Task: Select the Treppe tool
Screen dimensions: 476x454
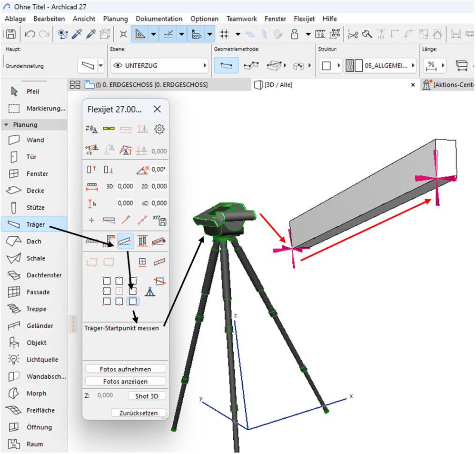Action: 34,309
